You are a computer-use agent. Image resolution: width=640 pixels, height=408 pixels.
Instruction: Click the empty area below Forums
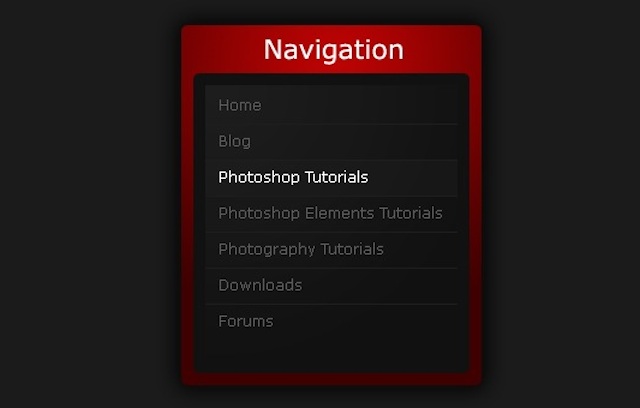click(x=331, y=351)
